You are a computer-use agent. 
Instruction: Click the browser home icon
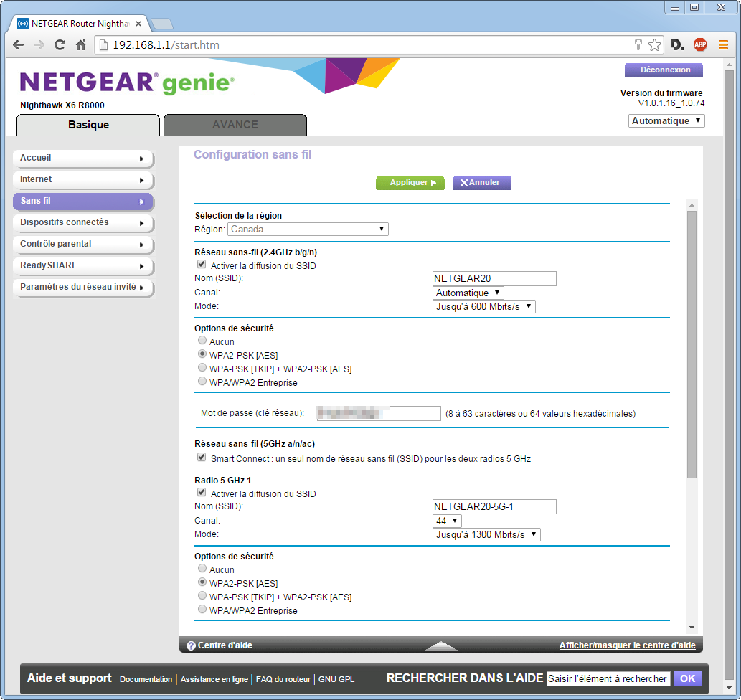coord(81,45)
